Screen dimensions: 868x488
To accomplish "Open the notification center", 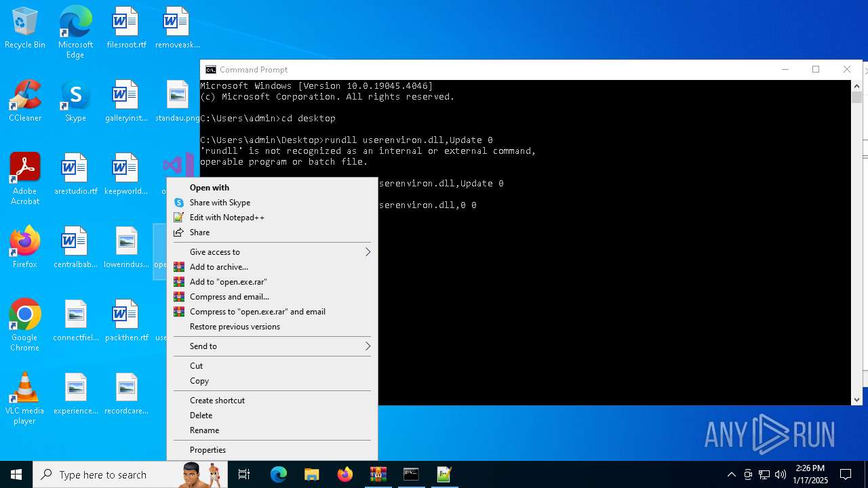I will click(846, 474).
